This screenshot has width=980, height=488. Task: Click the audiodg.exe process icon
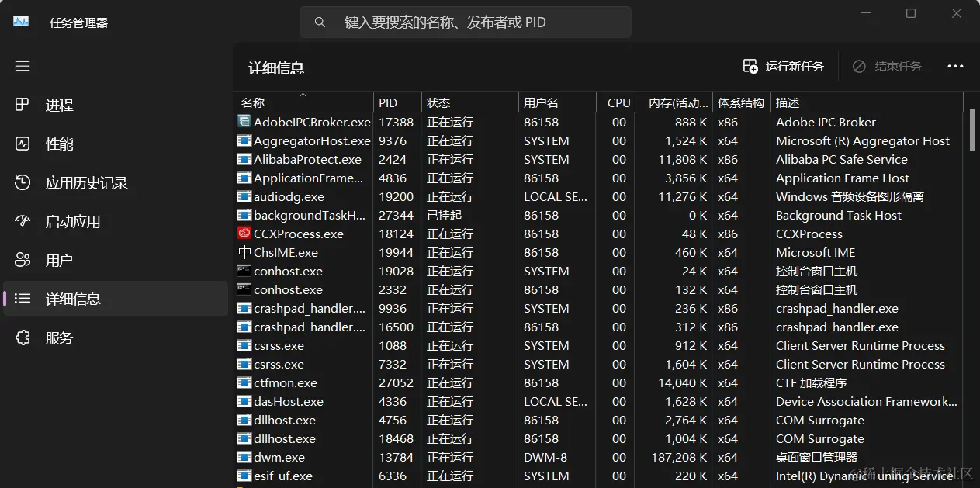tap(244, 196)
